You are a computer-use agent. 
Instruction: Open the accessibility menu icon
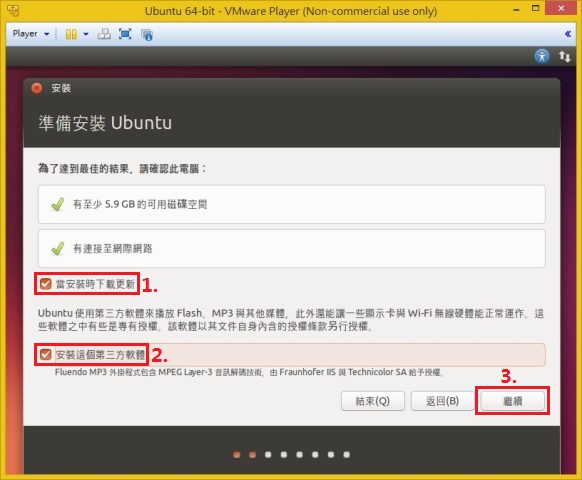[542, 56]
